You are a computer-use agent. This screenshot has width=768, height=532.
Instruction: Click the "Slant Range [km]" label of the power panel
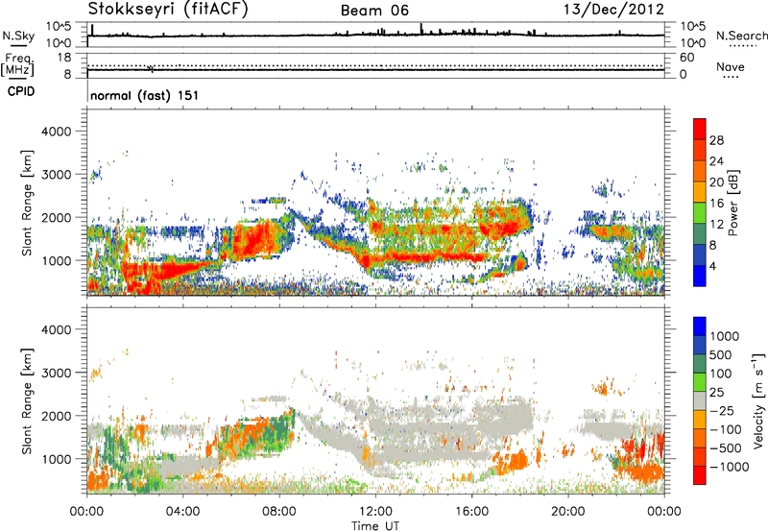pos(27,203)
